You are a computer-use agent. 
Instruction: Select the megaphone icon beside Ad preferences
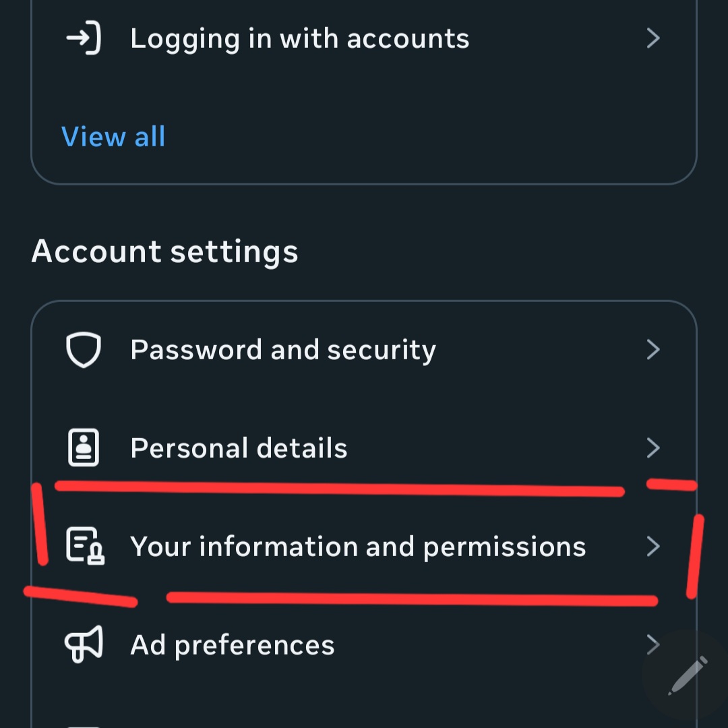pos(83,644)
